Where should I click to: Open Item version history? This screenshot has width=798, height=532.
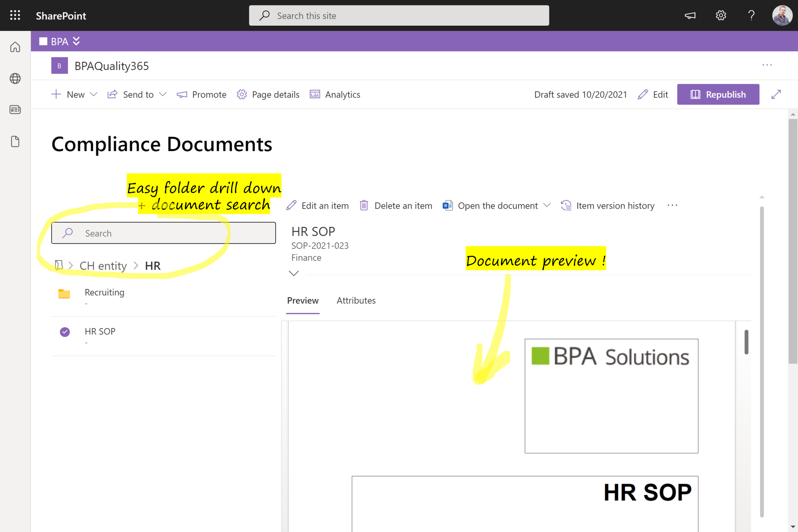(608, 206)
